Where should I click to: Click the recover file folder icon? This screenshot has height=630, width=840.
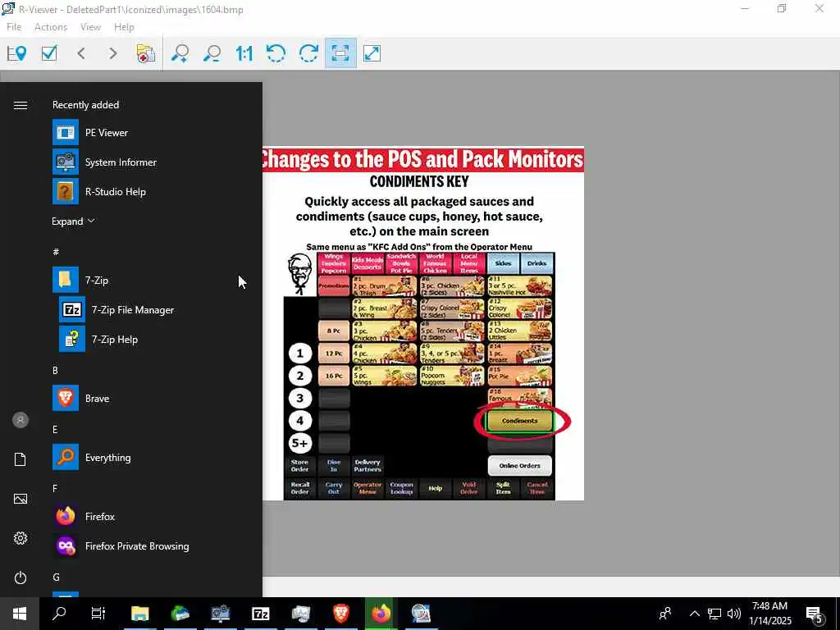pos(146,53)
